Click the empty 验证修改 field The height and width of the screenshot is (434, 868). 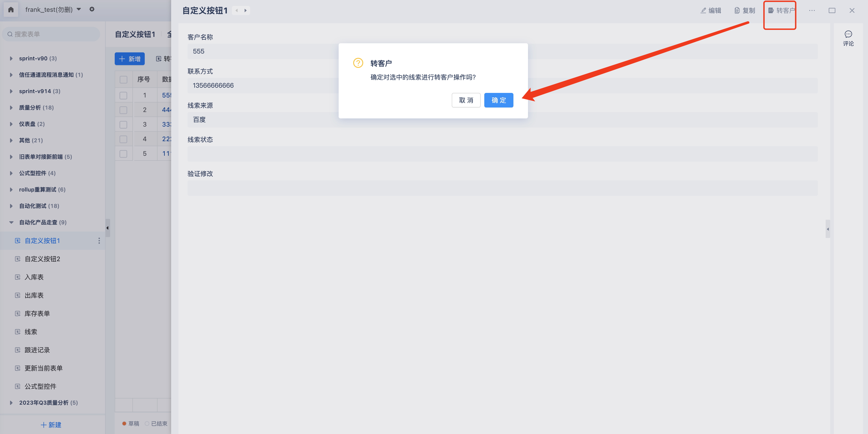click(503, 188)
